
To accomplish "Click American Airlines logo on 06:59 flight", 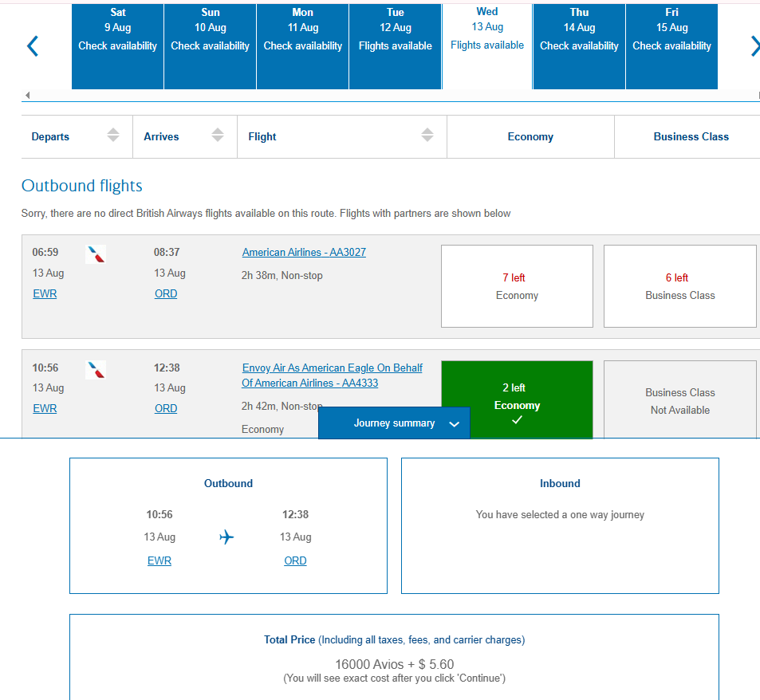I will [96, 254].
